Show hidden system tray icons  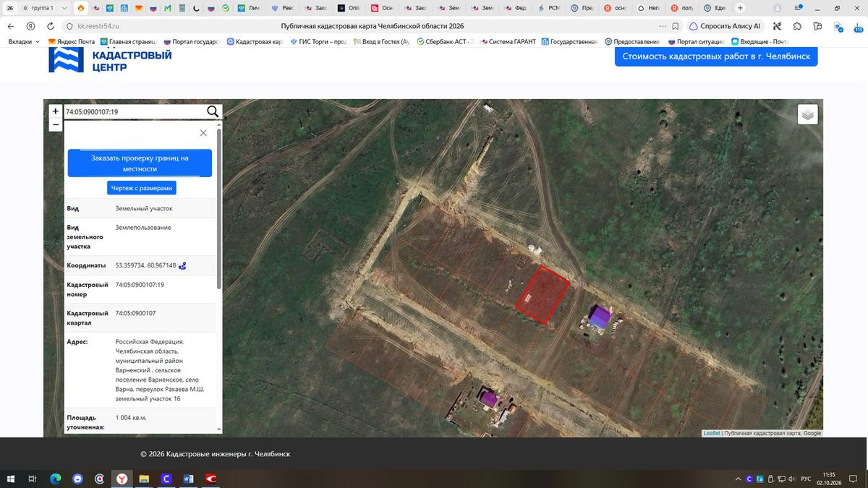click(x=738, y=479)
